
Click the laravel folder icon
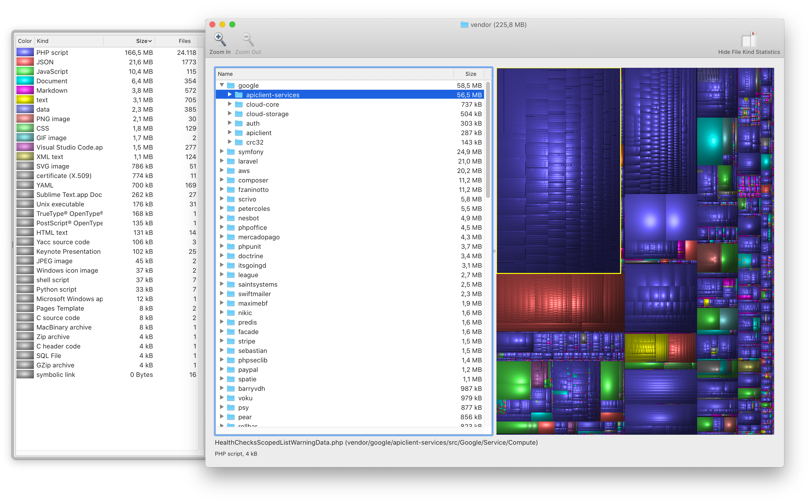pyautogui.click(x=231, y=161)
